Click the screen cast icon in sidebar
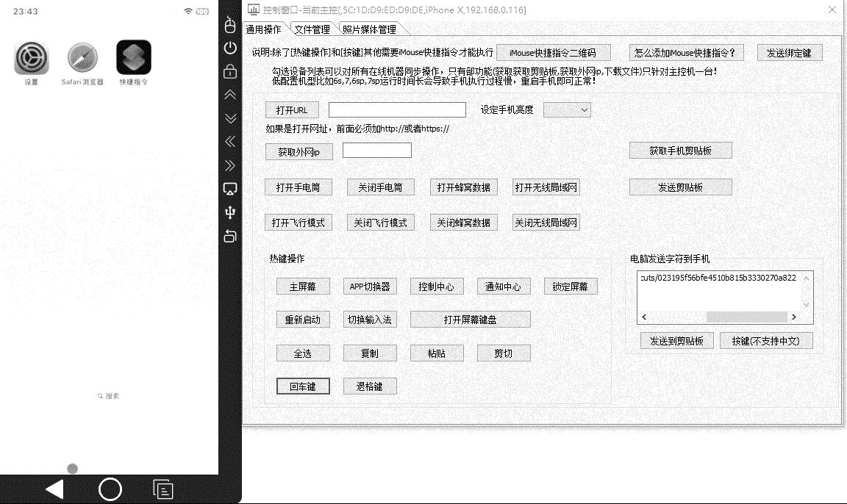The height and width of the screenshot is (504, 847). [x=230, y=189]
